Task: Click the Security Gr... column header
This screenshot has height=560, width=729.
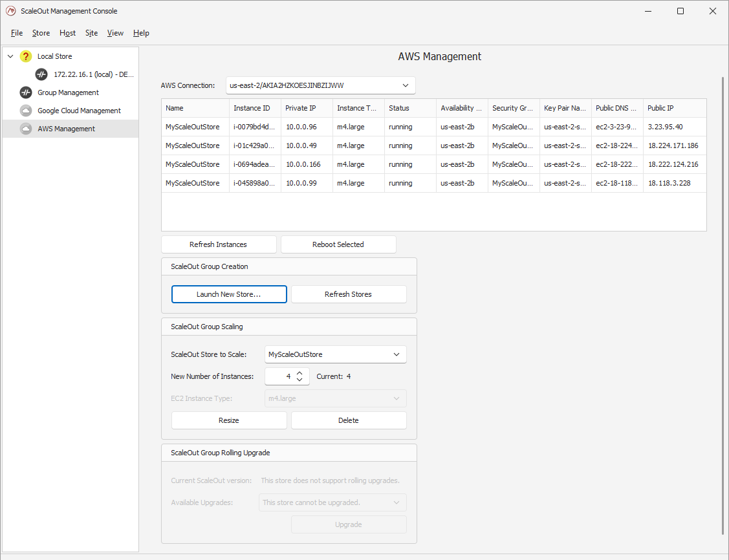Action: [x=514, y=108]
